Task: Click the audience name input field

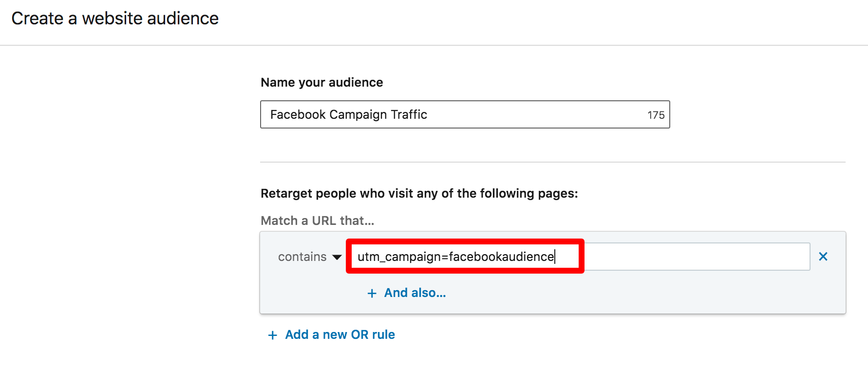Action: coord(465,114)
